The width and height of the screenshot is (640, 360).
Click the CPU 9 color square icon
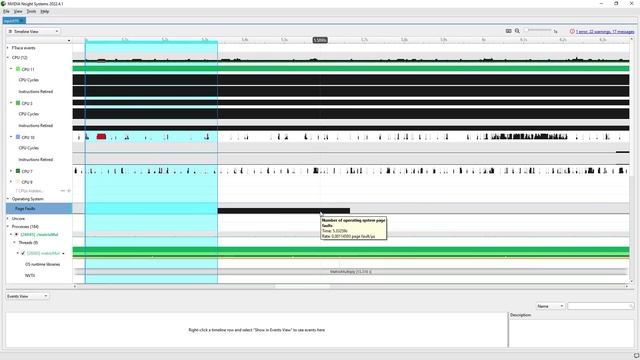pyautogui.click(x=18, y=182)
